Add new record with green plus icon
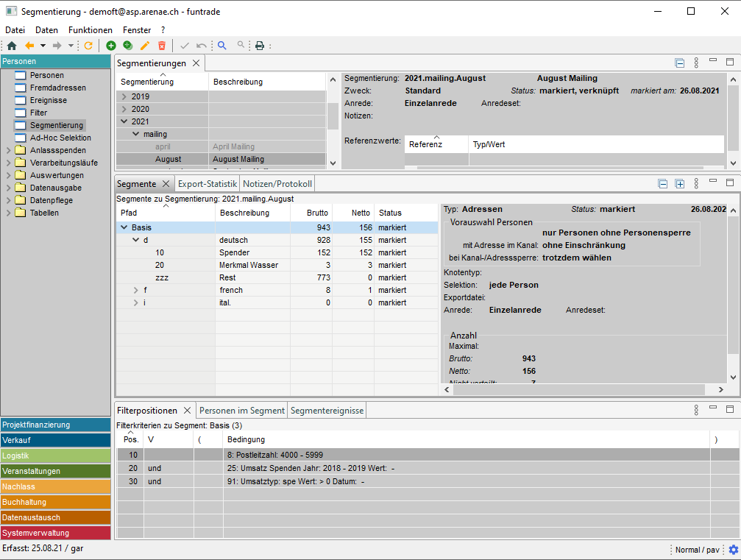This screenshot has width=741, height=560. [x=111, y=46]
